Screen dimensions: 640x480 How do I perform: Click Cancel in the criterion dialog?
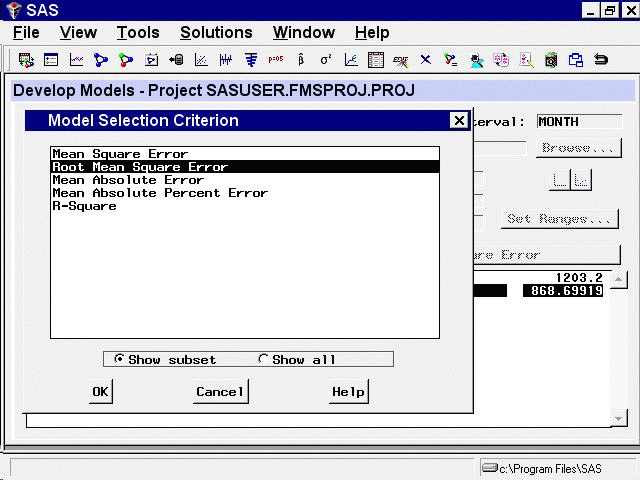[220, 392]
